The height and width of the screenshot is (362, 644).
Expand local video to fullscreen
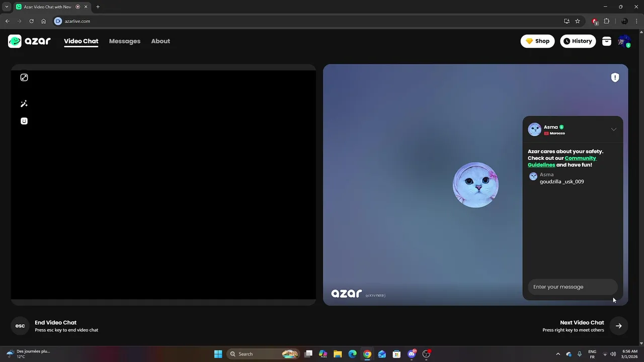click(24, 77)
